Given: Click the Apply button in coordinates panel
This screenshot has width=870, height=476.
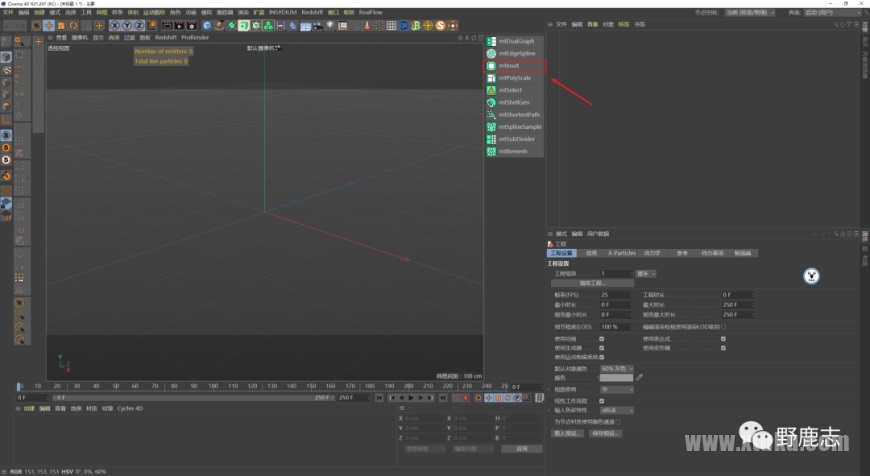Looking at the screenshot, I should 522,448.
